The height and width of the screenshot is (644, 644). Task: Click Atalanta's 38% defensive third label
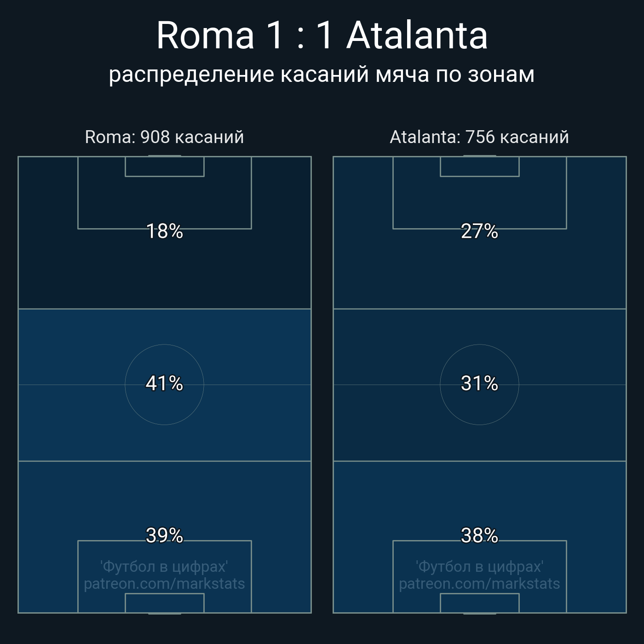pyautogui.click(x=479, y=535)
